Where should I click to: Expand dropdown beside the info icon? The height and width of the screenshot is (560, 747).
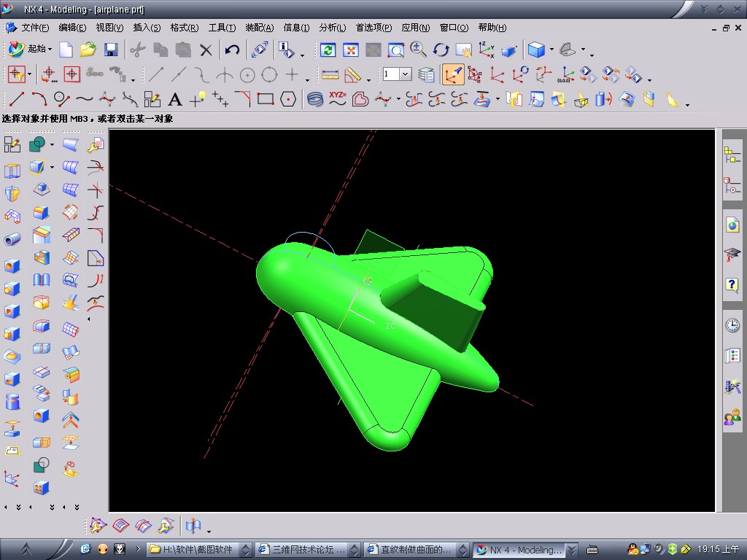pyautogui.click(x=302, y=55)
